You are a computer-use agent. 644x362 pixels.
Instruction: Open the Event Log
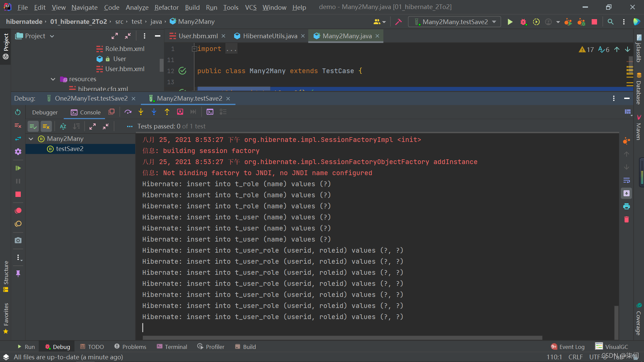(568, 347)
